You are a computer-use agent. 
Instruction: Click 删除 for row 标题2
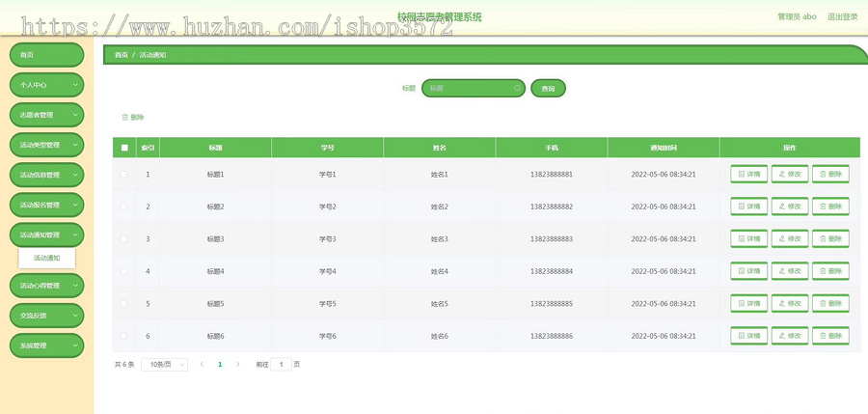click(831, 207)
